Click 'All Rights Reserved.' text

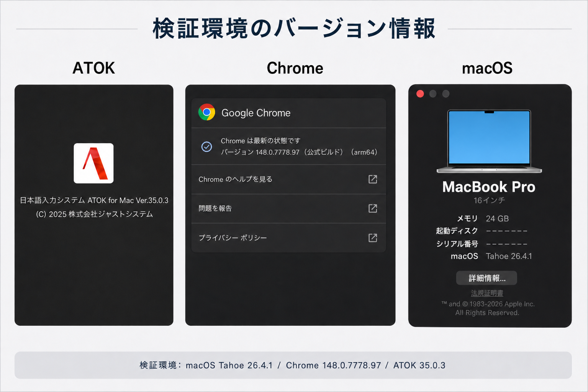tap(487, 313)
